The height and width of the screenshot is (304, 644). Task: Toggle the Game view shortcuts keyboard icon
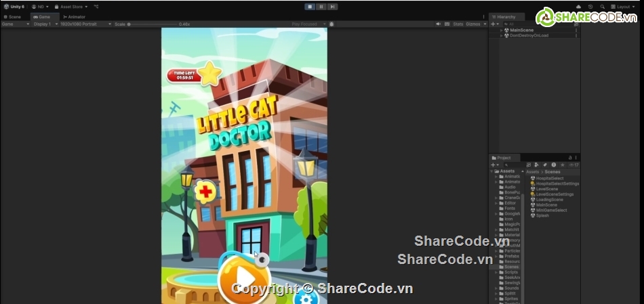click(x=447, y=24)
